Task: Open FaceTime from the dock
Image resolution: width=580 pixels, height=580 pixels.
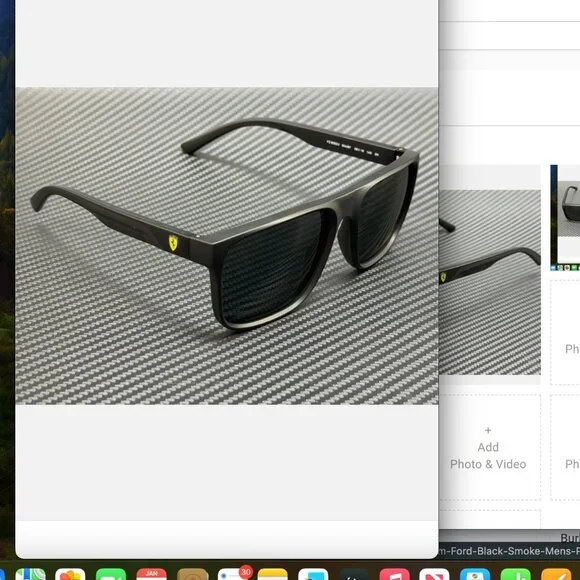Action: pyautogui.click(x=111, y=574)
